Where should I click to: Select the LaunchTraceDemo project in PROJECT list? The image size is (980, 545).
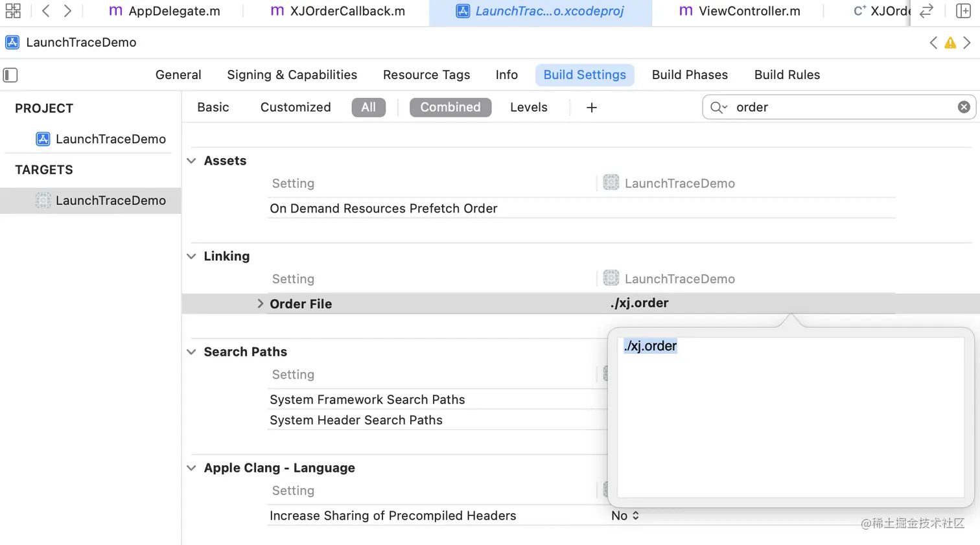(101, 139)
